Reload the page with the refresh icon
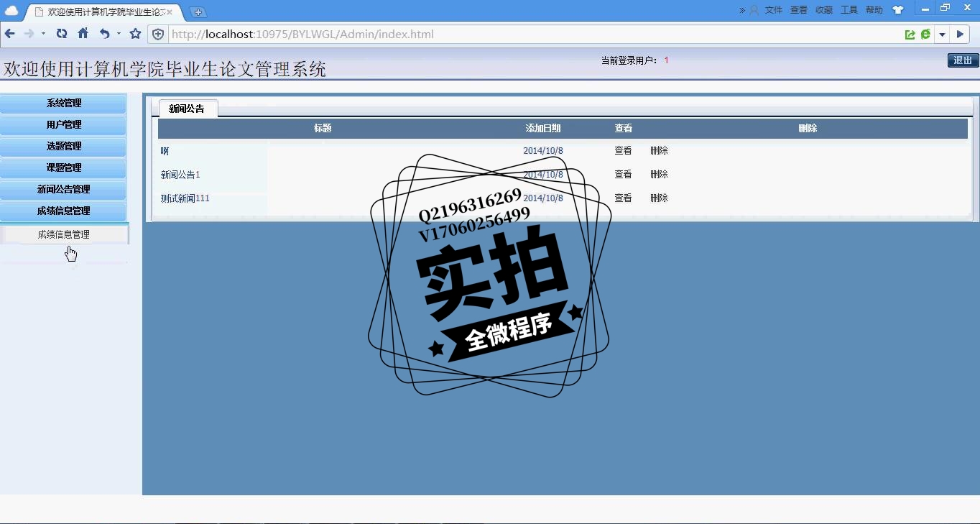The height and width of the screenshot is (524, 980). (62, 34)
